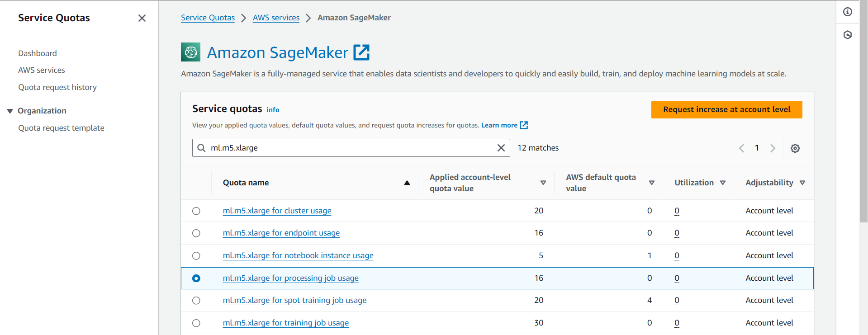Select ml.m5.xlarge for notebook instance usage radio
This screenshot has width=868, height=335.
click(x=196, y=256)
